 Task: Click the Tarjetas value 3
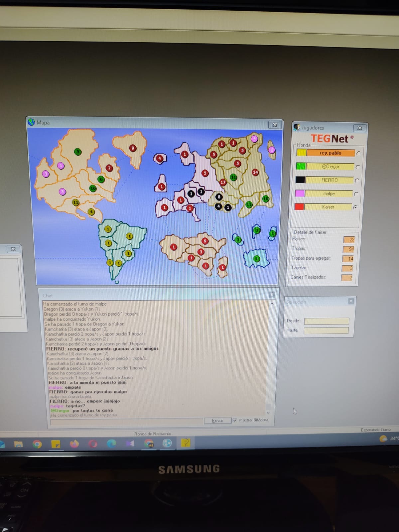[x=347, y=268]
